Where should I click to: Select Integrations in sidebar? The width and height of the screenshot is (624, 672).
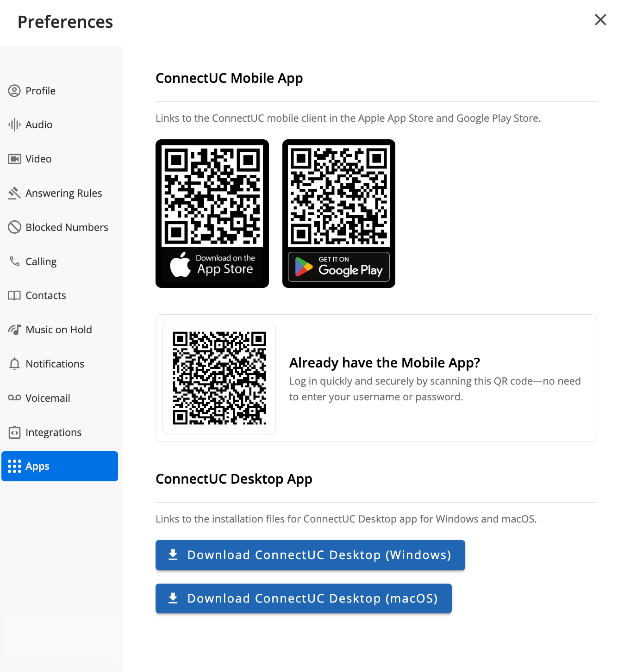pos(60,432)
